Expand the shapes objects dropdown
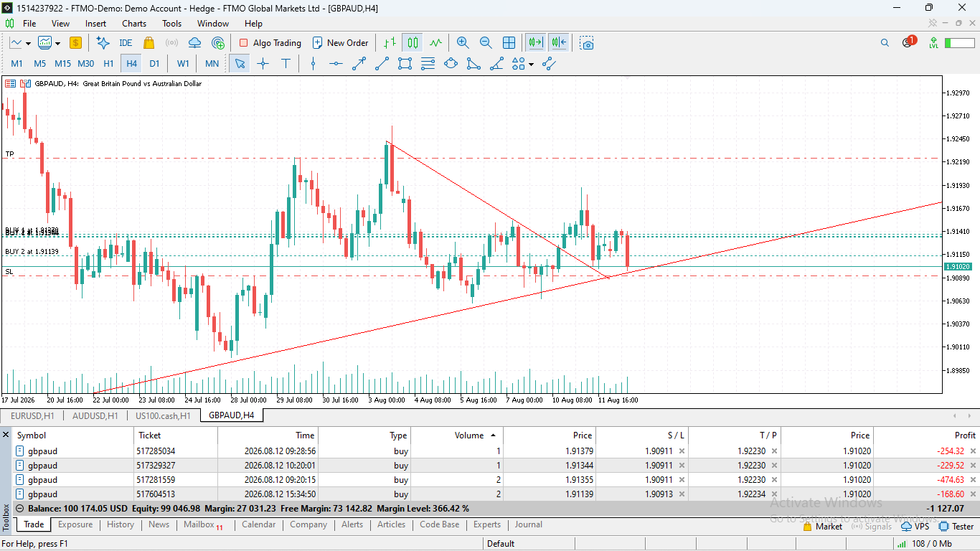Viewport: 980px width, 551px height. coord(531,64)
